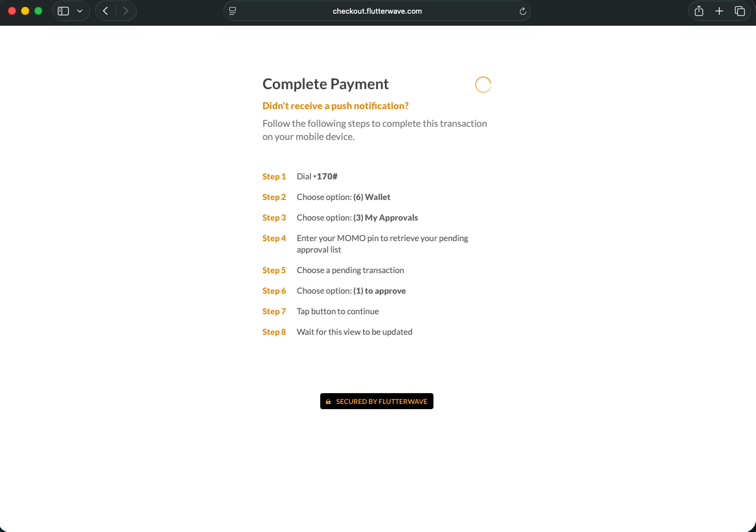Add a new tab with the plus icon
The image size is (756, 532).
click(x=719, y=11)
